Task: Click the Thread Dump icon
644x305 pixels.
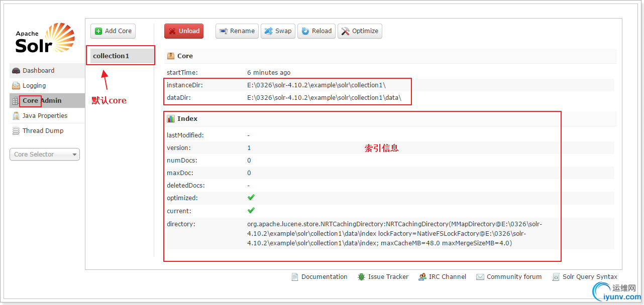Action: pos(16,131)
